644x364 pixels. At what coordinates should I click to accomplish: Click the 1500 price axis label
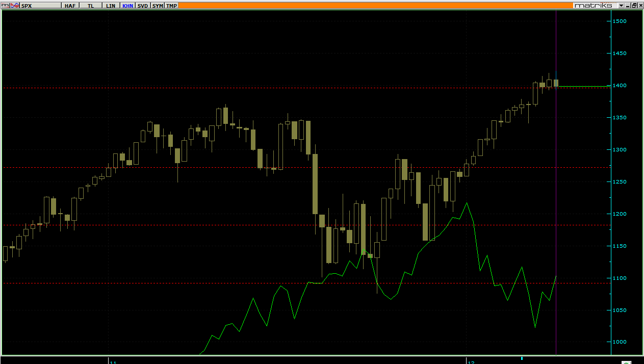[x=620, y=21]
